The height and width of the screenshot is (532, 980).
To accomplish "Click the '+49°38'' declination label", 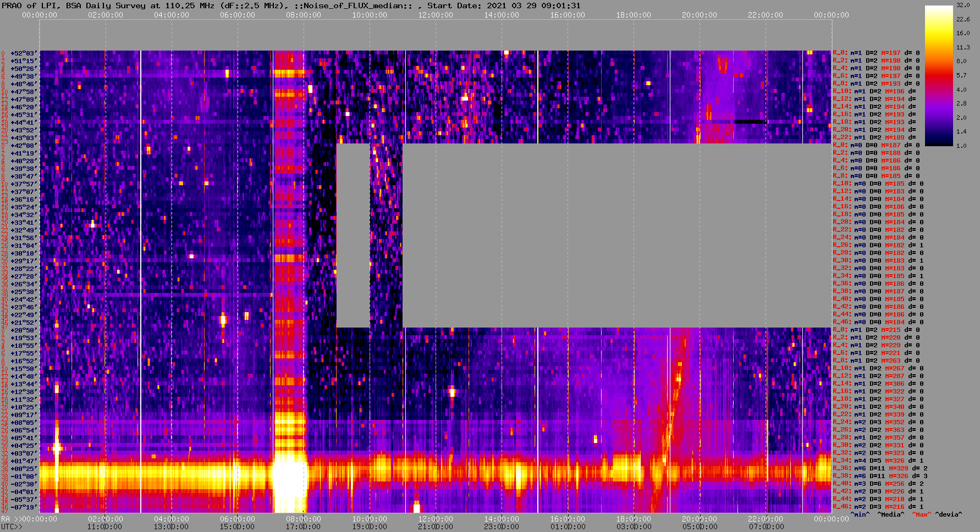I will tap(24, 76).
